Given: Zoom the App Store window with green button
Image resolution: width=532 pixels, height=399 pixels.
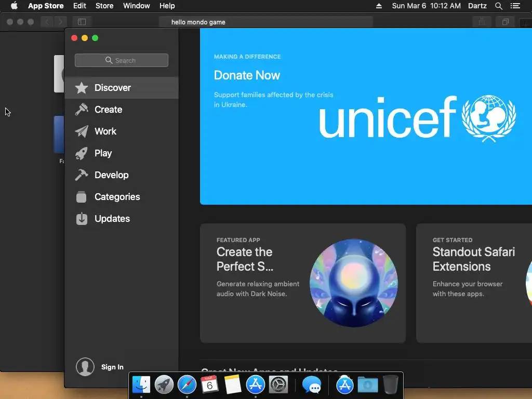Looking at the screenshot, I should [96, 38].
